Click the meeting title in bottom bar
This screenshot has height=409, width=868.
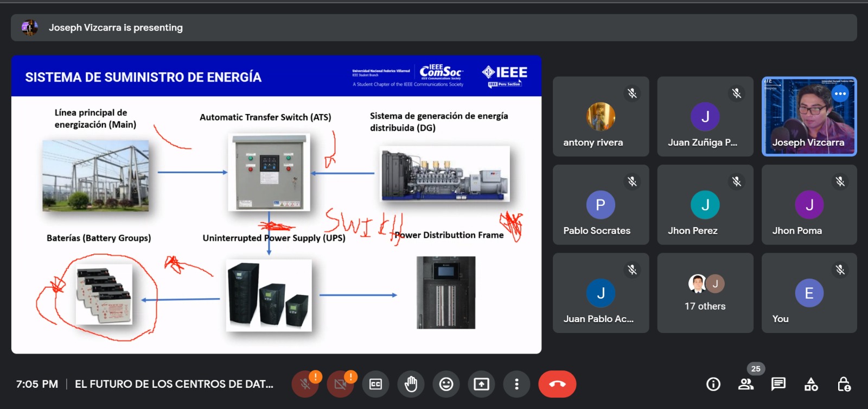pos(174,384)
